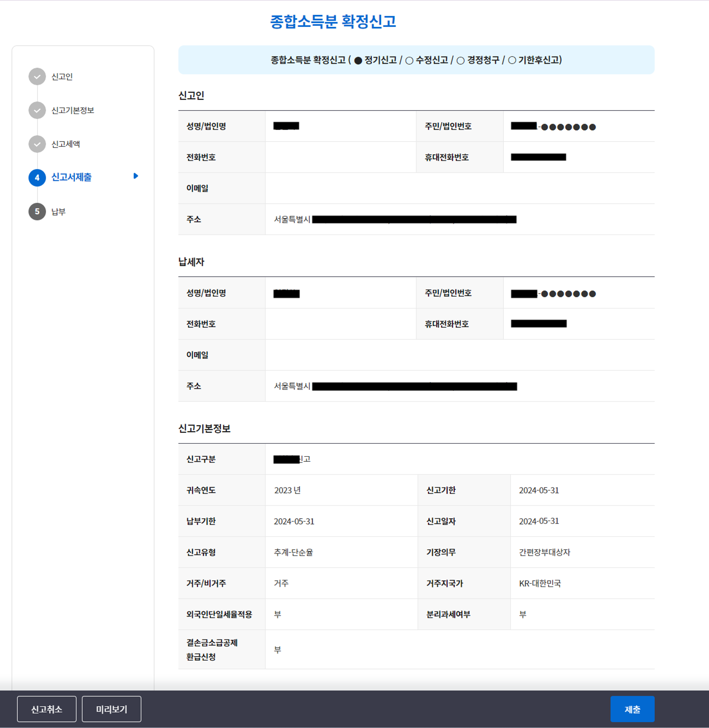Select the 신고서제출 step label
Screen dimensions: 709x728
point(72,177)
